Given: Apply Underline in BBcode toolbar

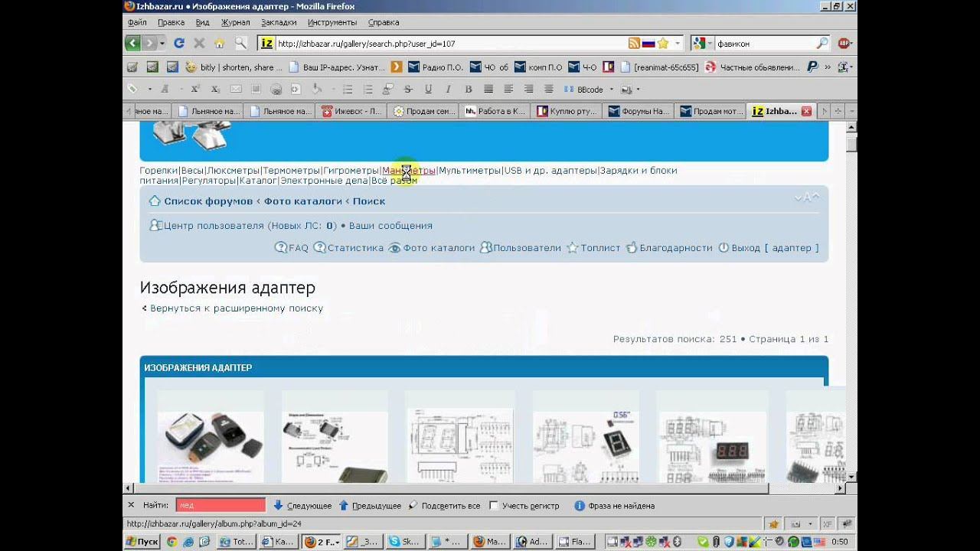Looking at the screenshot, I should click(428, 89).
